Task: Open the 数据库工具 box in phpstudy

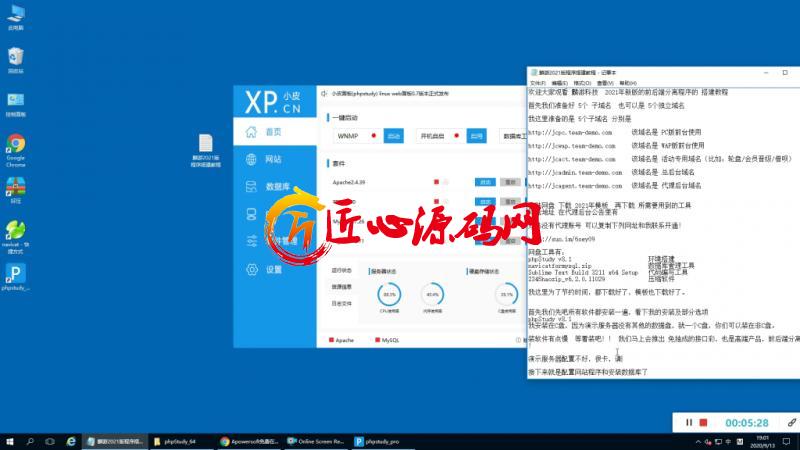Action: pos(513,136)
